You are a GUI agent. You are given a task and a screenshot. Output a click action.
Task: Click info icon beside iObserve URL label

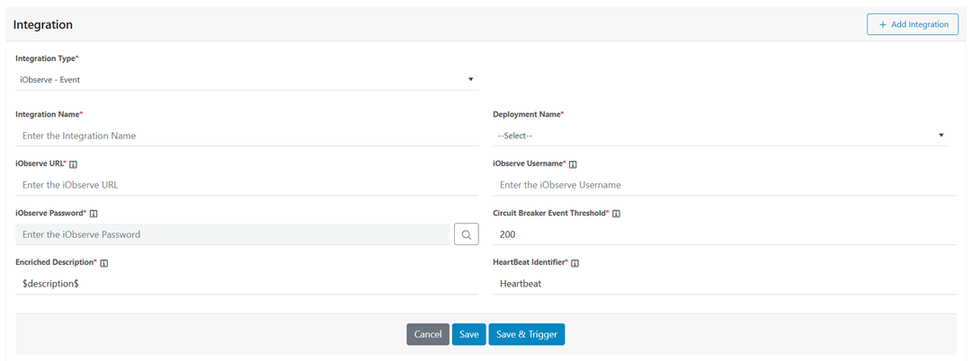point(74,164)
